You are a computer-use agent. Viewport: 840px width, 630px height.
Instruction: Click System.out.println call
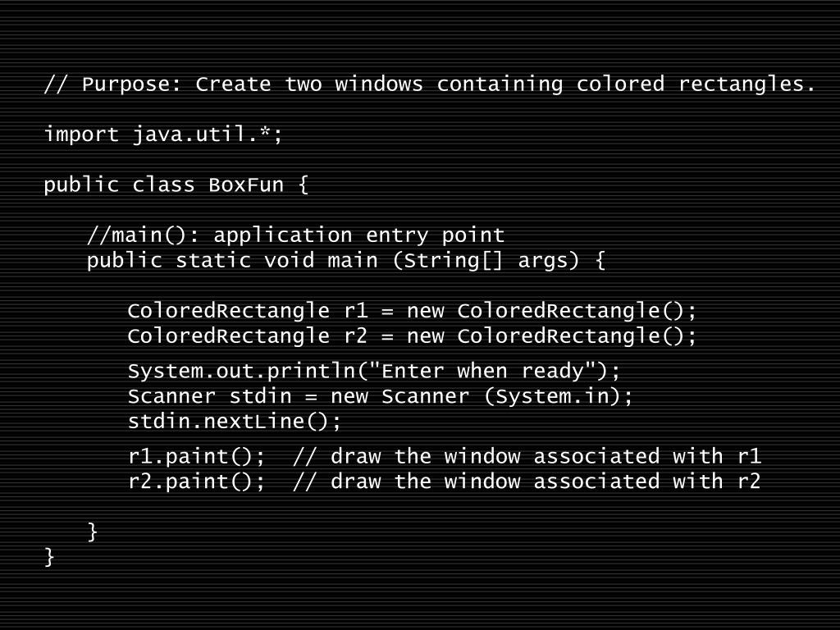(x=374, y=371)
